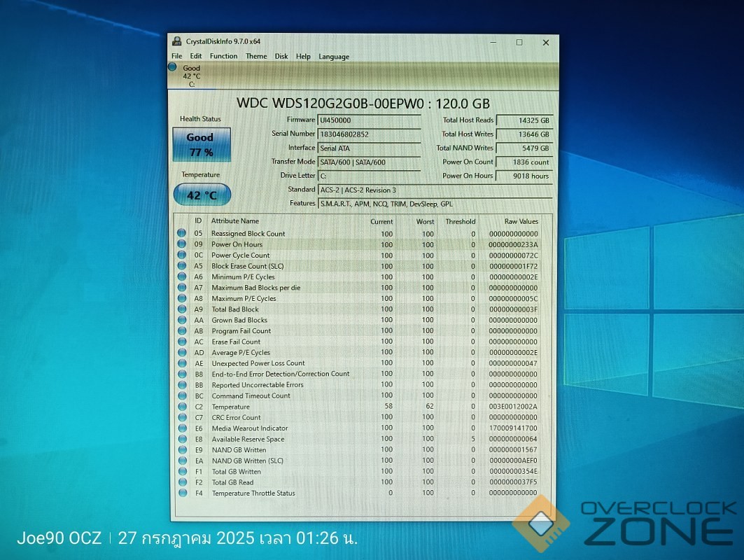Open the Function menu

click(x=223, y=56)
